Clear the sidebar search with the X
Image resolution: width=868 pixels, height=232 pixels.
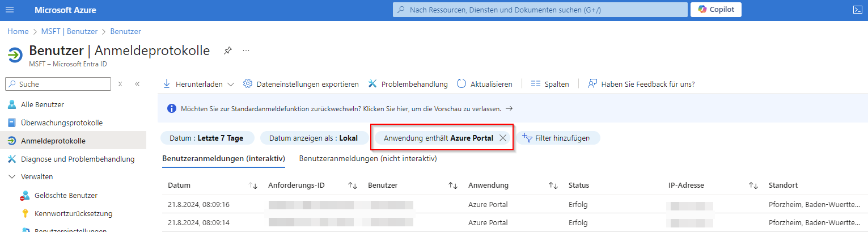120,84
